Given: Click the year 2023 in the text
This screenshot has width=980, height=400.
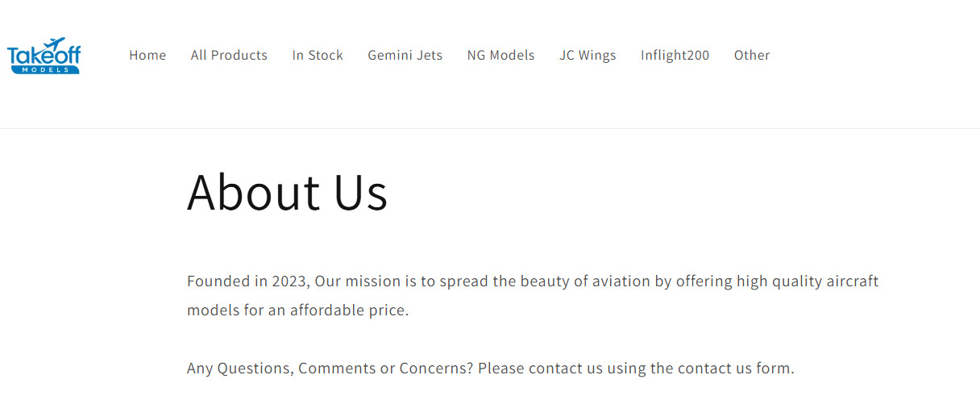Looking at the screenshot, I should click(x=289, y=281).
